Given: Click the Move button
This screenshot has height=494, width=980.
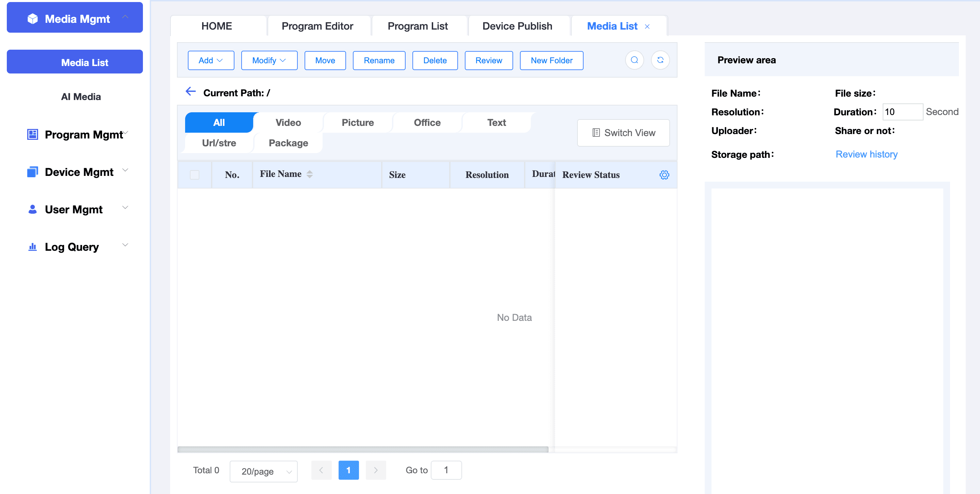Looking at the screenshot, I should pos(325,61).
